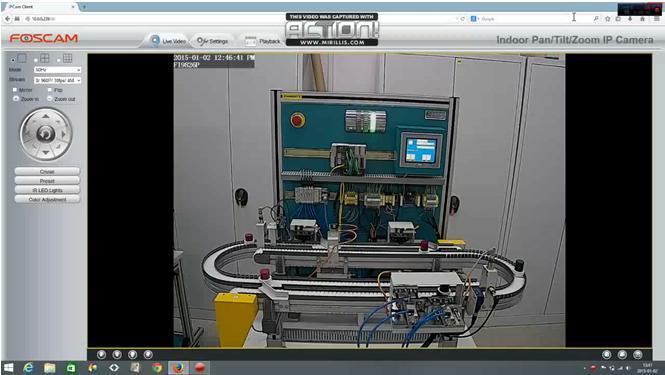
Task: Click the red recorder taskbar icon
Action: click(200, 368)
